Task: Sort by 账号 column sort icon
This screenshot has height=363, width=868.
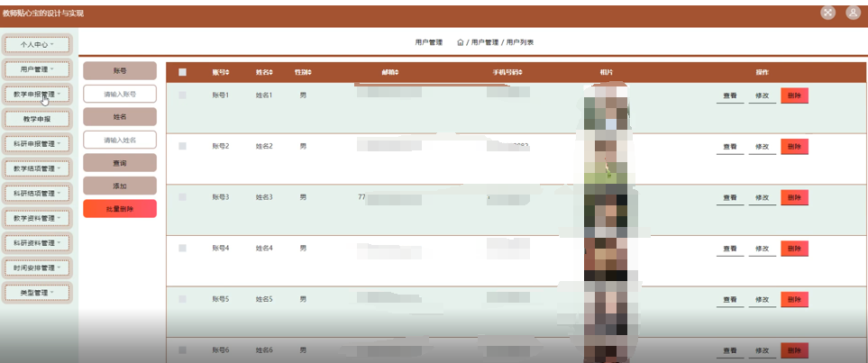Action: tap(227, 72)
